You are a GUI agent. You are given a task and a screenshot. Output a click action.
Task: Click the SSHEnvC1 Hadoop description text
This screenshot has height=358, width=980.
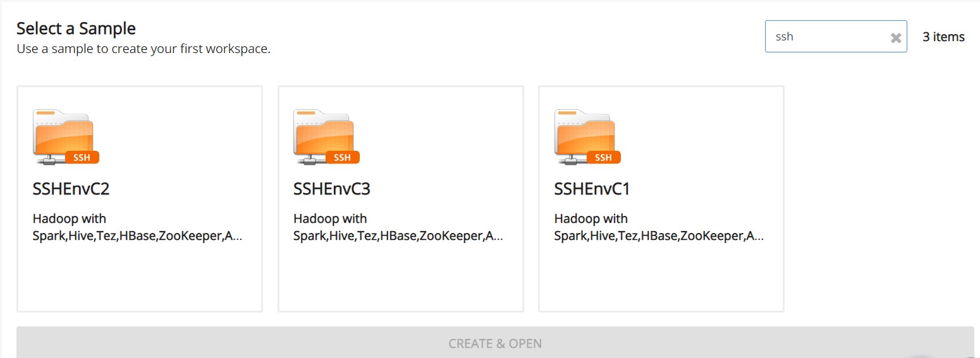tap(659, 227)
